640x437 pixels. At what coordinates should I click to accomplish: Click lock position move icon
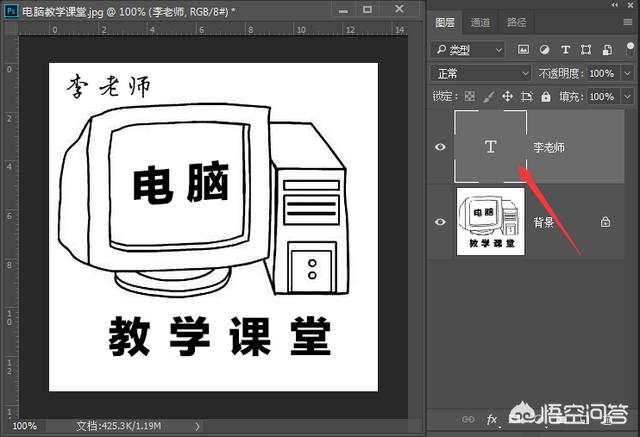507,97
